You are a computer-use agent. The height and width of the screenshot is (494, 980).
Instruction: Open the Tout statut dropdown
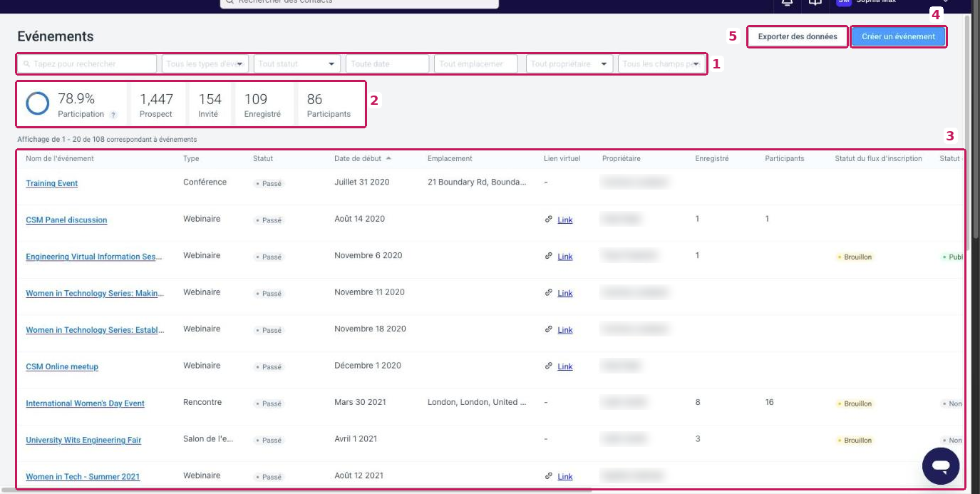point(296,64)
